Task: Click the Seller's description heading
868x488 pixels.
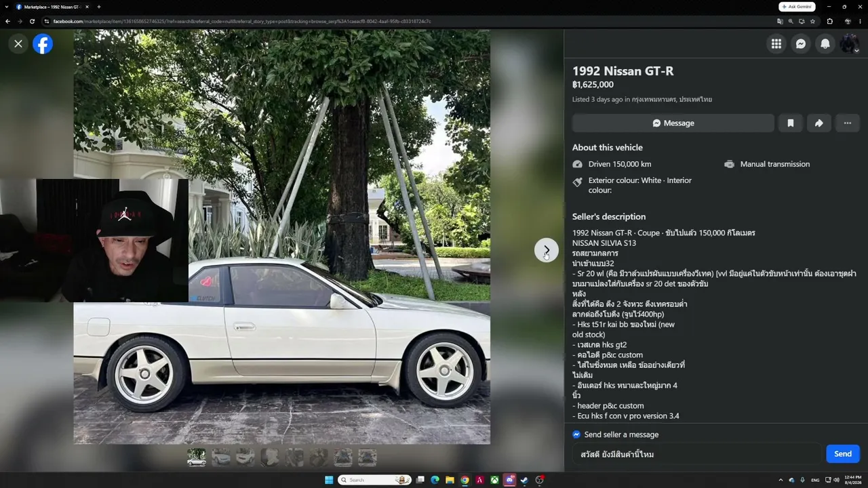Action: pyautogui.click(x=609, y=217)
